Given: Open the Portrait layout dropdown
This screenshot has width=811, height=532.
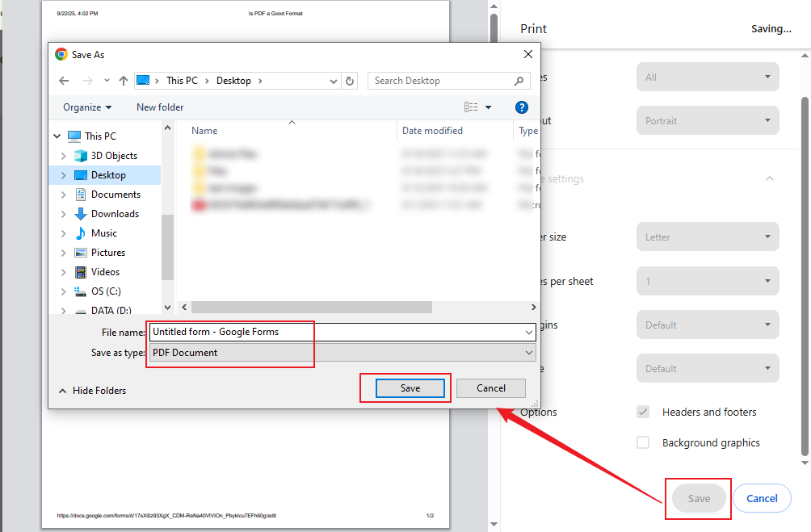Looking at the screenshot, I should point(707,120).
